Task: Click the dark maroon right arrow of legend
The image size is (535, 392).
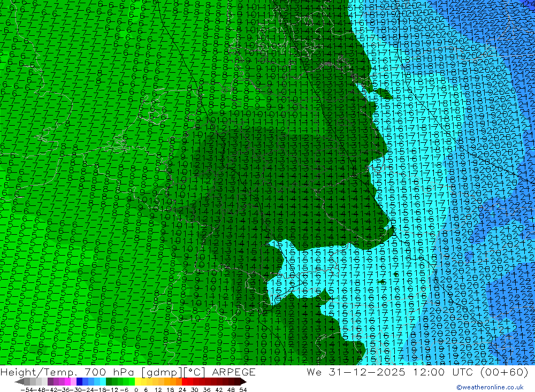Action: [x=243, y=381]
